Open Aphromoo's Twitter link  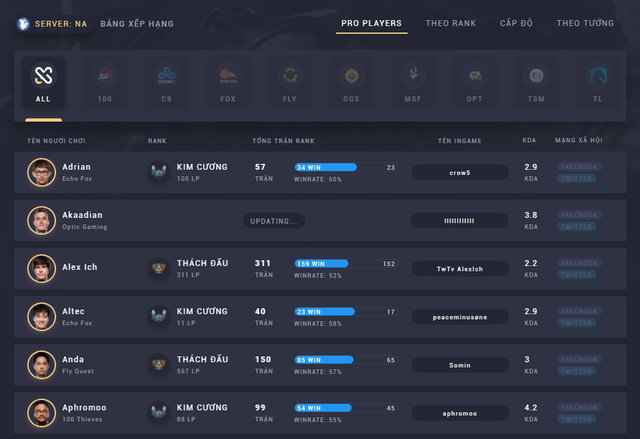click(x=576, y=419)
